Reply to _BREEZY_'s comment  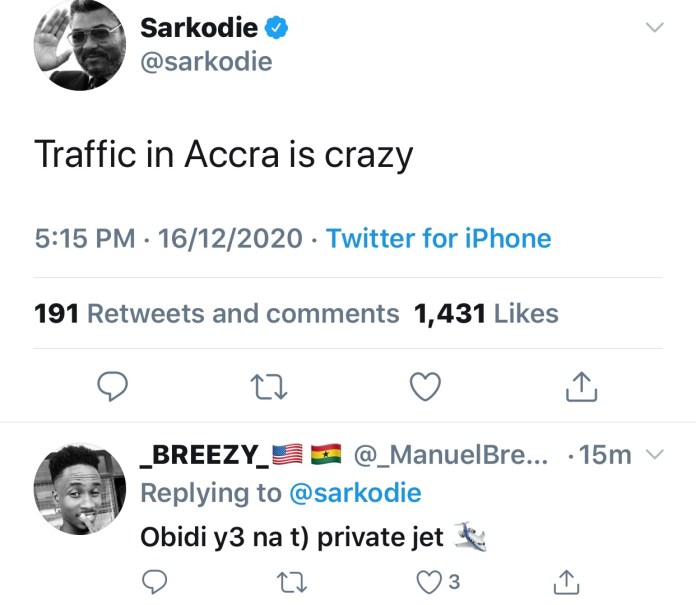tap(154, 581)
